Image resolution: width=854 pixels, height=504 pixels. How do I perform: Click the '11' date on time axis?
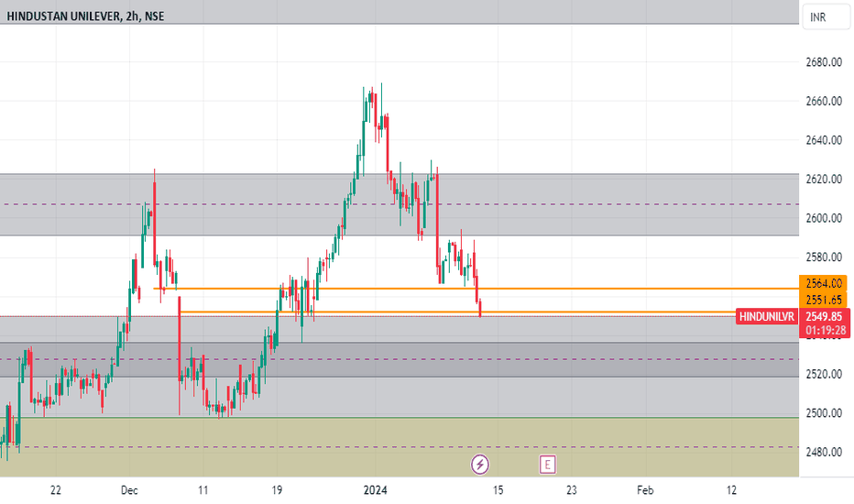(203, 490)
